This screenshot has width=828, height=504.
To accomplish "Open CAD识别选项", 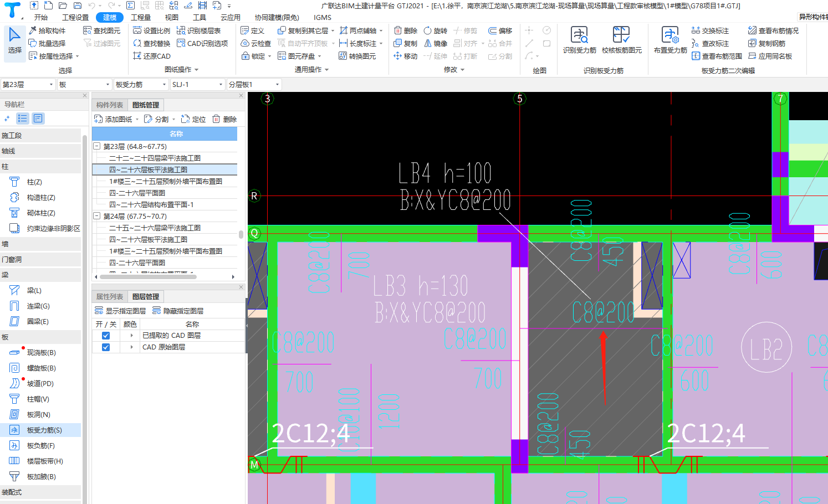I will click(202, 43).
